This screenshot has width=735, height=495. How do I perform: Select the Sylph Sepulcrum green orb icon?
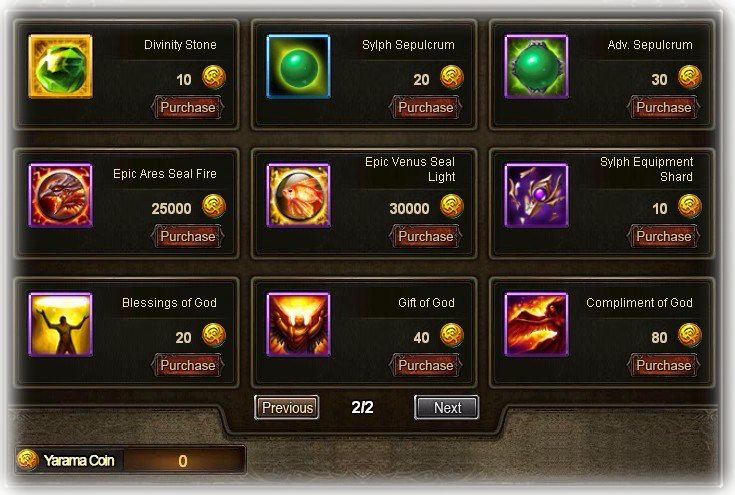(299, 66)
